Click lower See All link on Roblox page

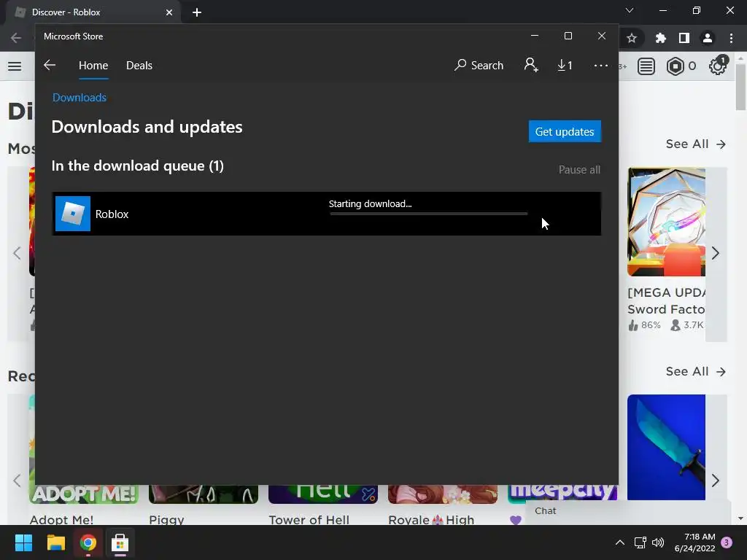(x=695, y=371)
